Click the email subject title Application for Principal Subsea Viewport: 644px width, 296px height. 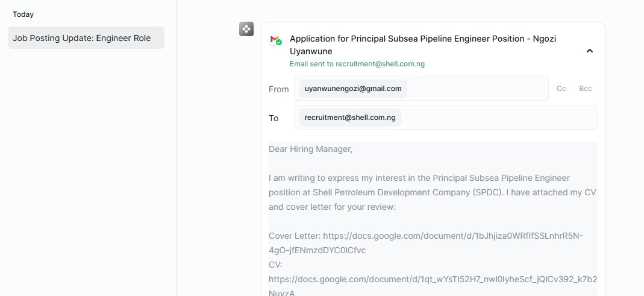423,45
